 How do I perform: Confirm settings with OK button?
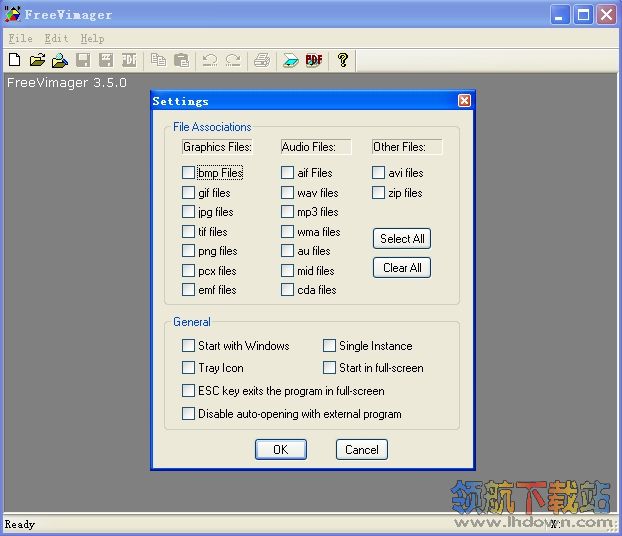tap(281, 450)
